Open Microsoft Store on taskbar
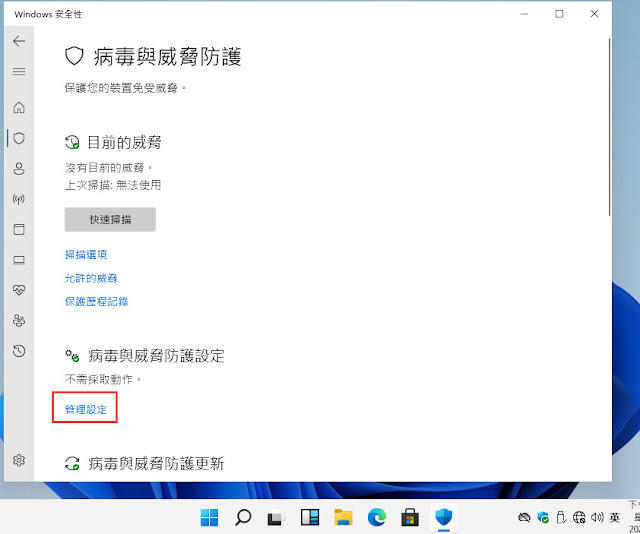Screen dimensions: 640x534 [x=410, y=518]
